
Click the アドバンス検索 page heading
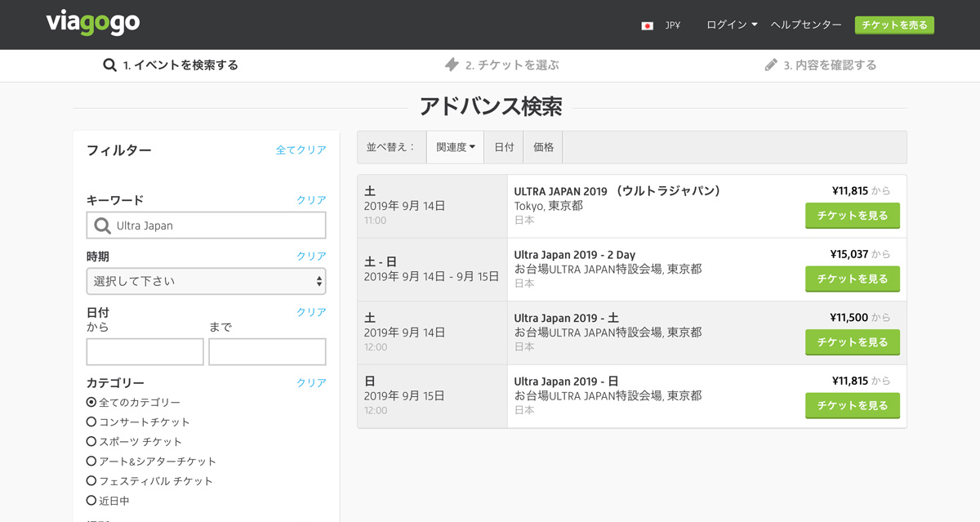(x=490, y=107)
